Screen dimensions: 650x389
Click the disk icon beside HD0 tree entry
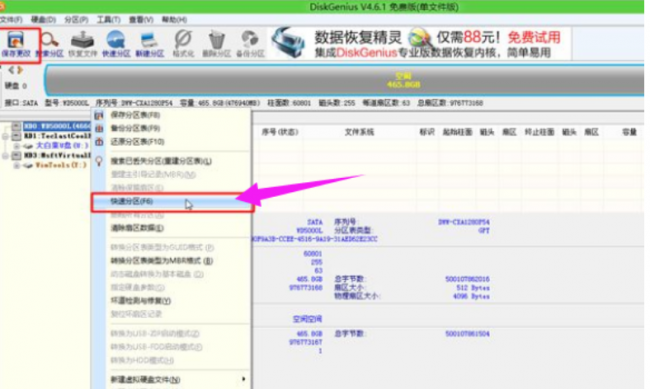point(17,126)
